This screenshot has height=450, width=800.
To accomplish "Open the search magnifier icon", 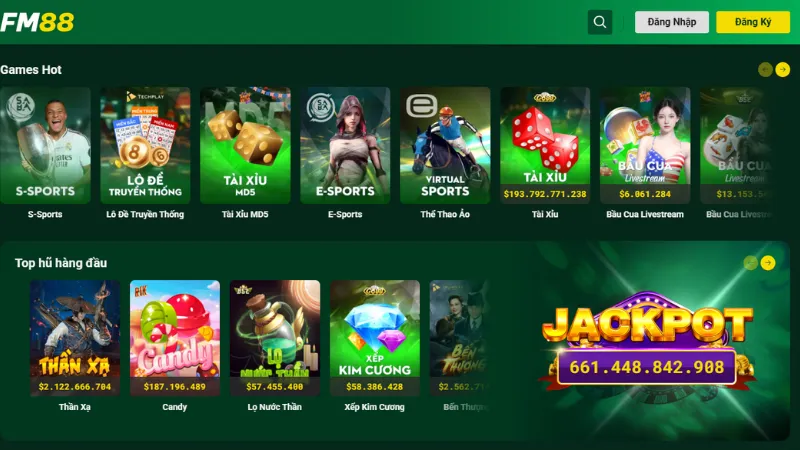I will 599,22.
